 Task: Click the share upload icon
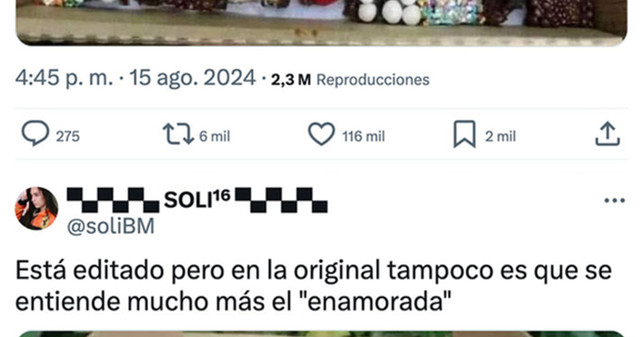(x=608, y=134)
